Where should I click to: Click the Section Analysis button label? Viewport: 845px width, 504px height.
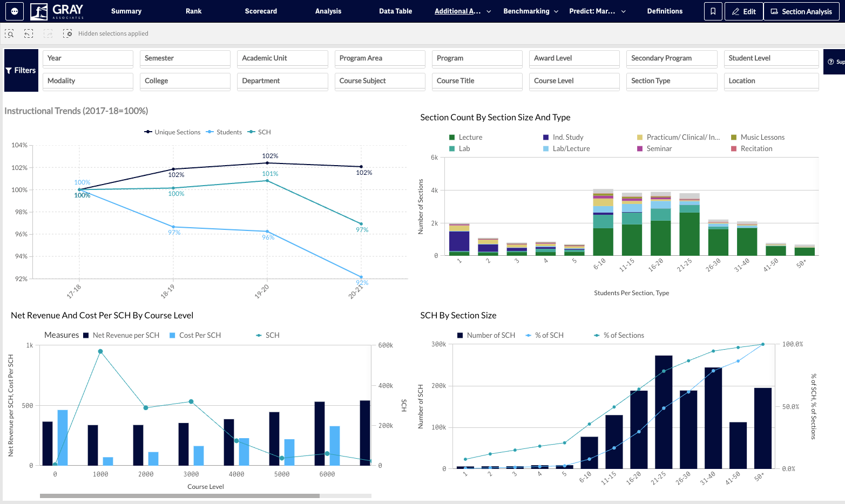point(807,11)
